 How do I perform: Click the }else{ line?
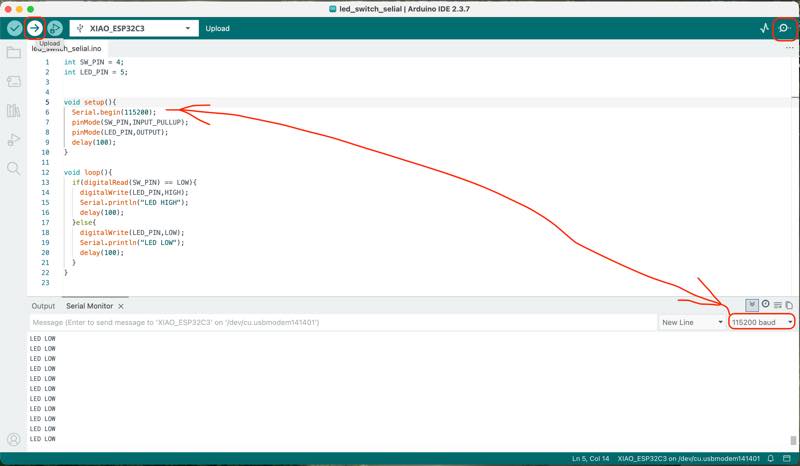[84, 222]
